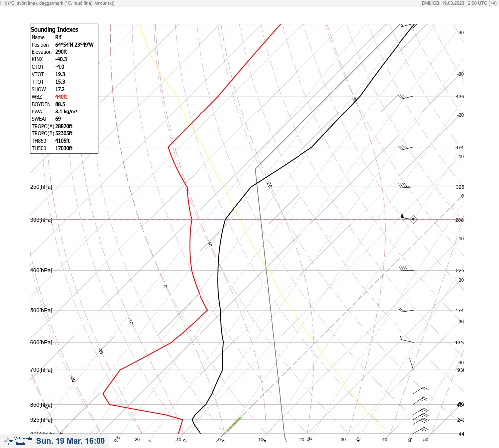Click the 250[hPa] pressure label
Viewport: 499px width, 448px height.
41,187
